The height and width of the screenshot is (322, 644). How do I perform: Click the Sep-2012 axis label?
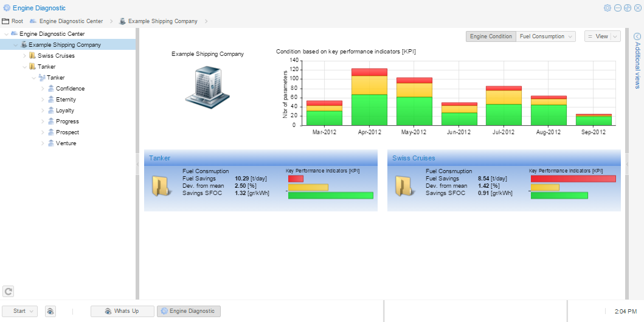593,132
